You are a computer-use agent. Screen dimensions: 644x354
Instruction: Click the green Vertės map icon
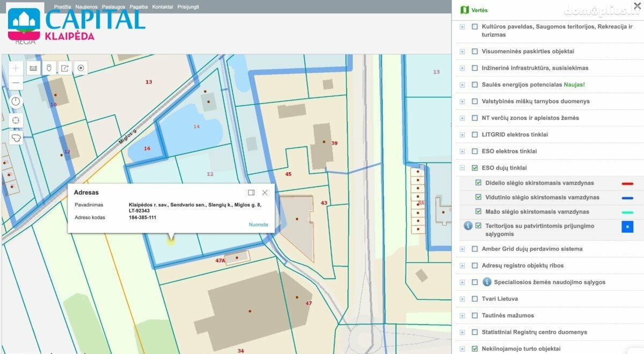tap(465, 10)
